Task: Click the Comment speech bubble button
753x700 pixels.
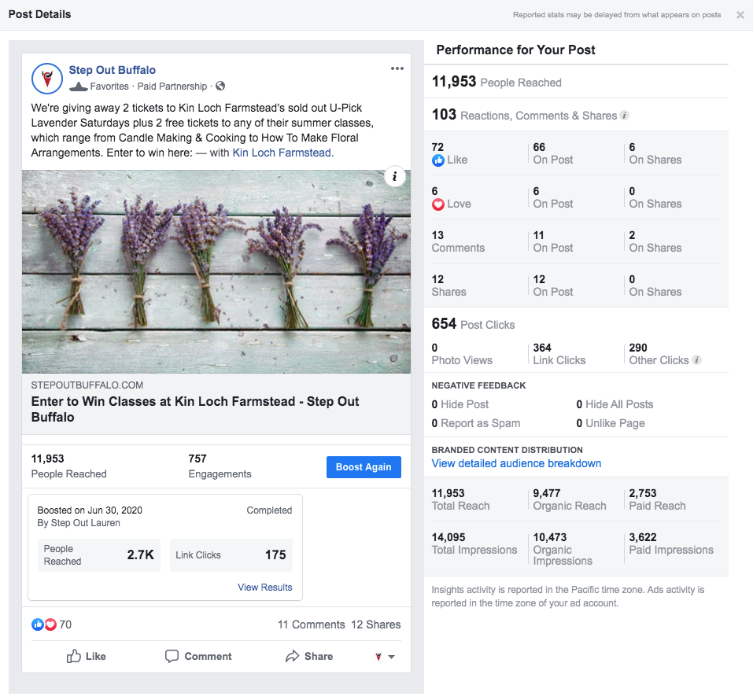Action: point(197,656)
